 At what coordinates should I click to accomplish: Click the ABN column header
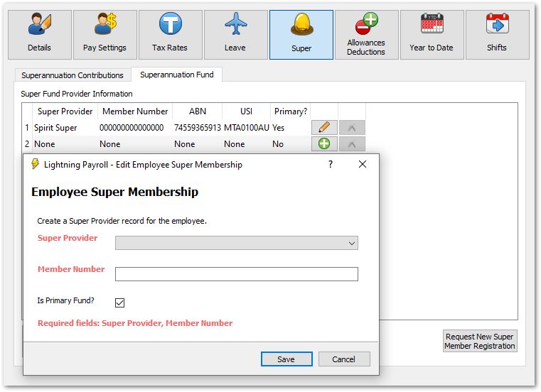tap(198, 111)
